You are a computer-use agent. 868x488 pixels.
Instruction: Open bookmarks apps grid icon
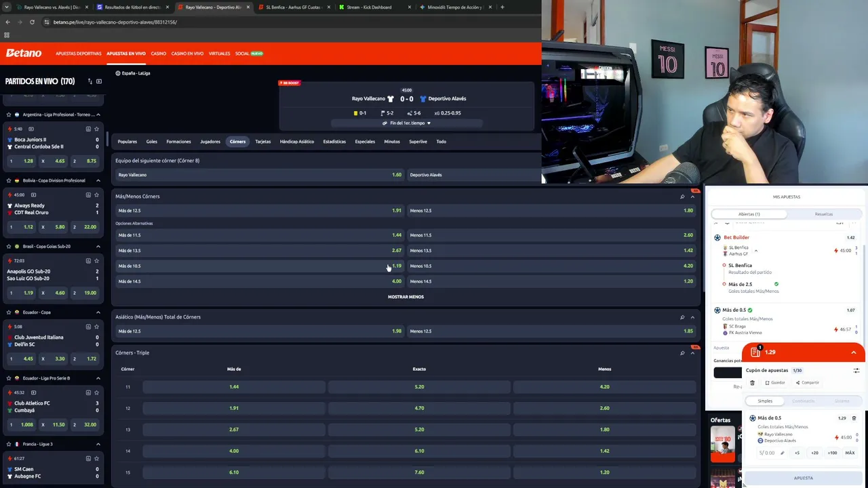(7, 35)
